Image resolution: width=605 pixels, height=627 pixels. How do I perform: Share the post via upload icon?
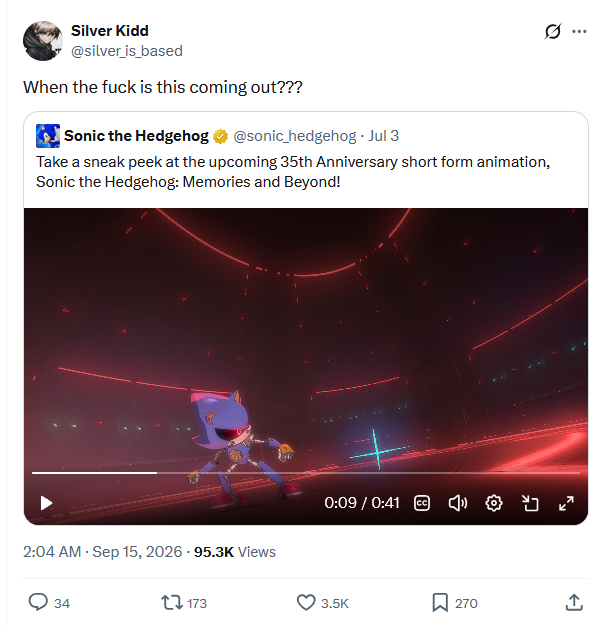(x=574, y=603)
